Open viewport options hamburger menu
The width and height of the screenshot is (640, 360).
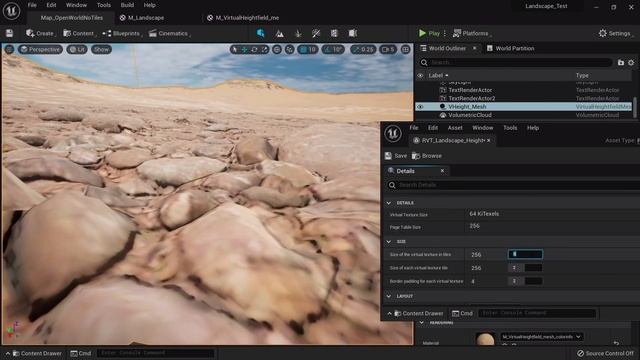coord(9,49)
